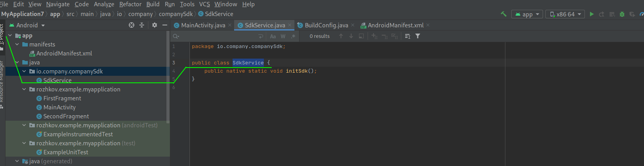
Task: Collapse the manifests folder in the tree
Action: coord(17,45)
